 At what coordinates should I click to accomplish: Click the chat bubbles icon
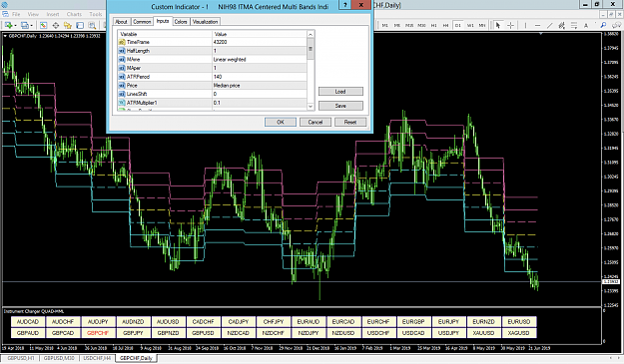(x=616, y=26)
